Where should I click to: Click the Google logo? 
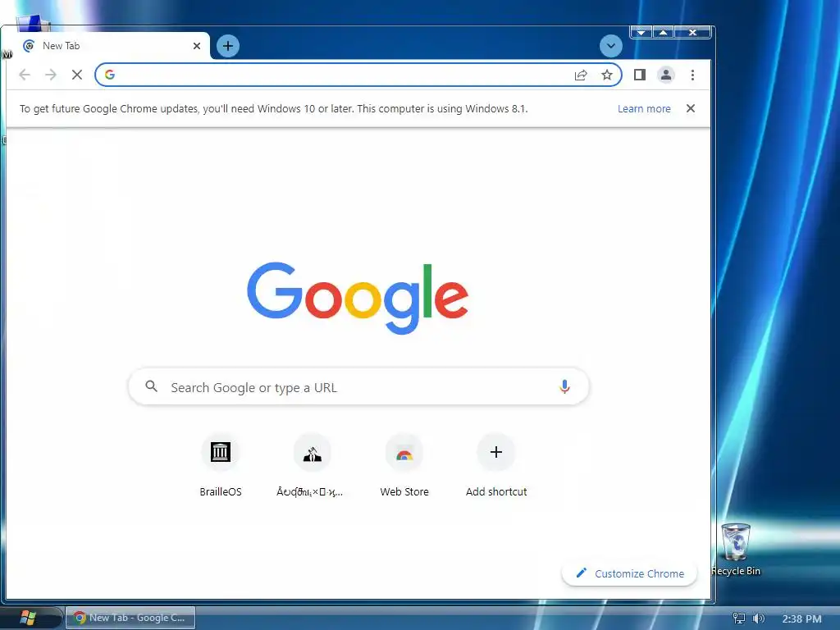358,298
